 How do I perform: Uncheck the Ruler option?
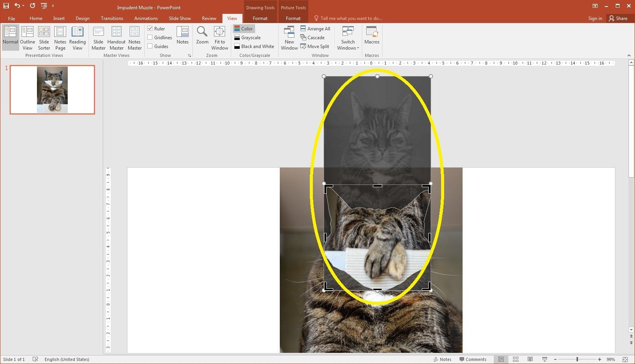(150, 28)
